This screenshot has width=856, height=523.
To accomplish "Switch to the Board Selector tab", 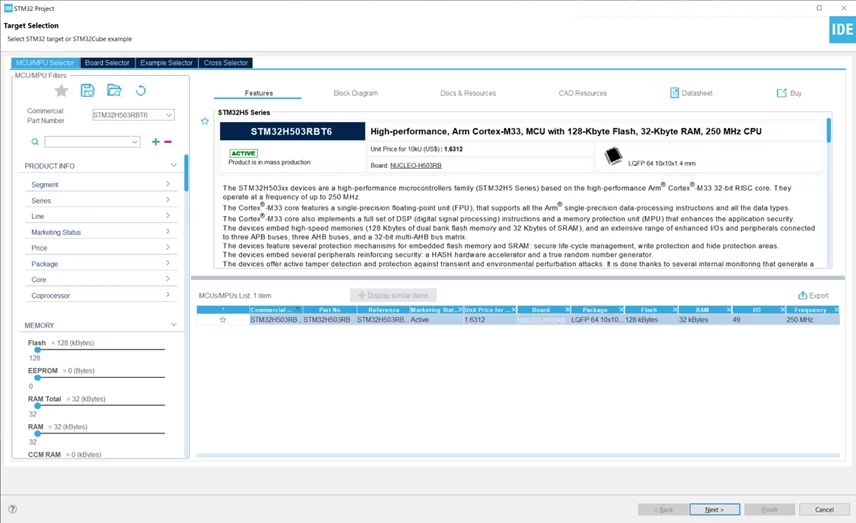I will tap(107, 63).
